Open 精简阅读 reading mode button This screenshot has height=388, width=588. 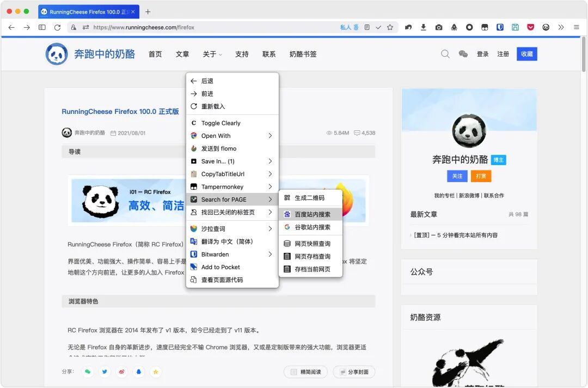click(x=305, y=372)
